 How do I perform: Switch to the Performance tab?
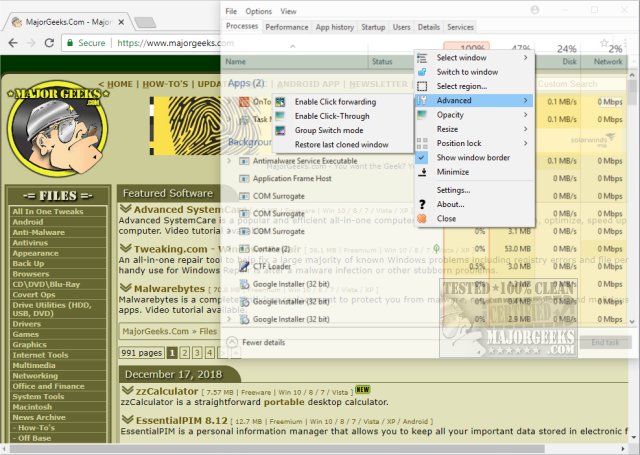[287, 27]
